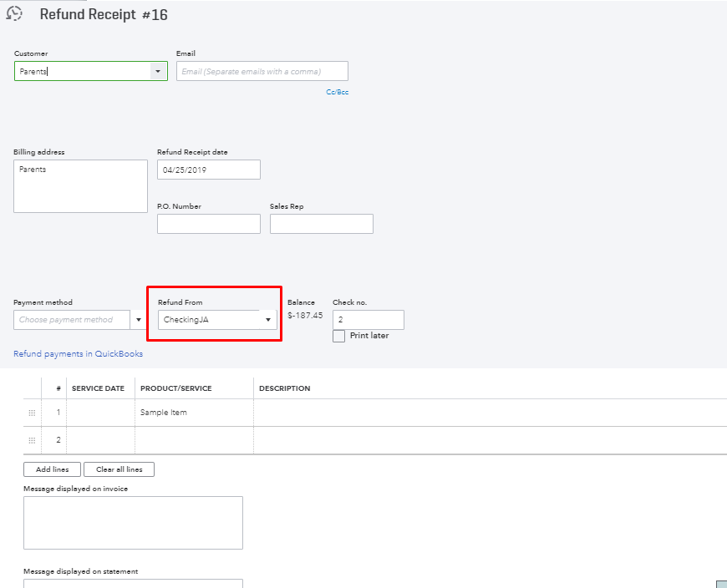The width and height of the screenshot is (727, 588).
Task: Open Refund payments in QuickBooks link
Action: [78, 354]
